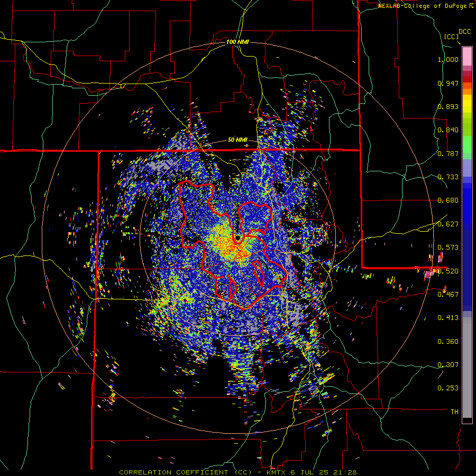476x476 pixels.
Task: Click the TH threshold label on scale
Action: [454, 412]
